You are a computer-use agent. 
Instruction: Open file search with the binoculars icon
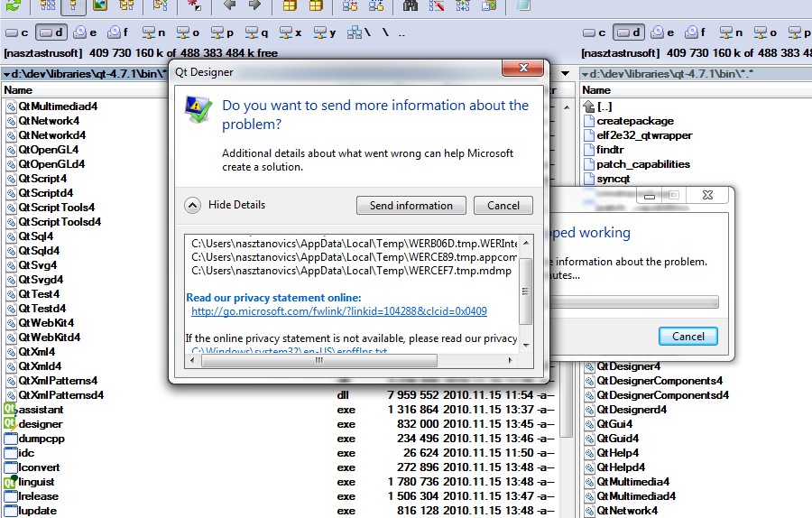pos(411,5)
